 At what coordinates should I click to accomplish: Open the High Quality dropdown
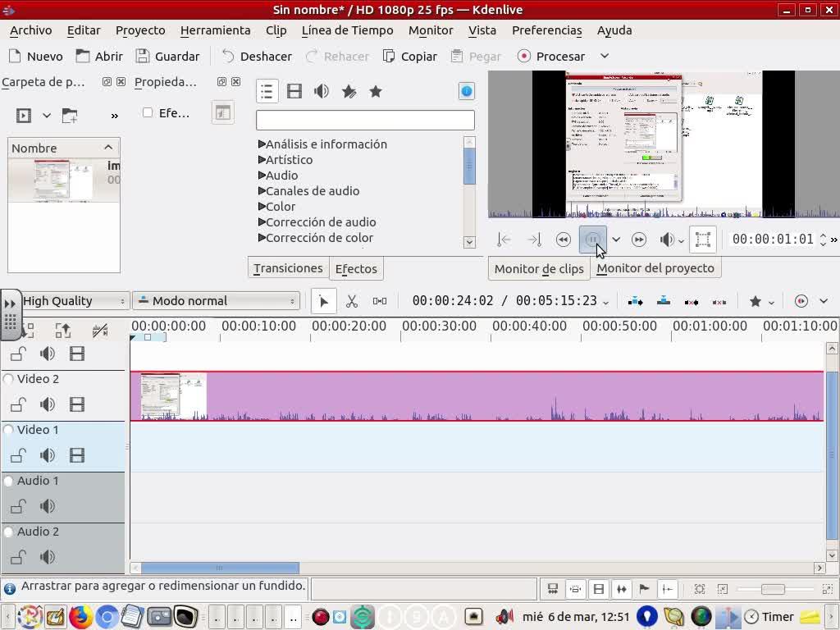[x=72, y=301]
